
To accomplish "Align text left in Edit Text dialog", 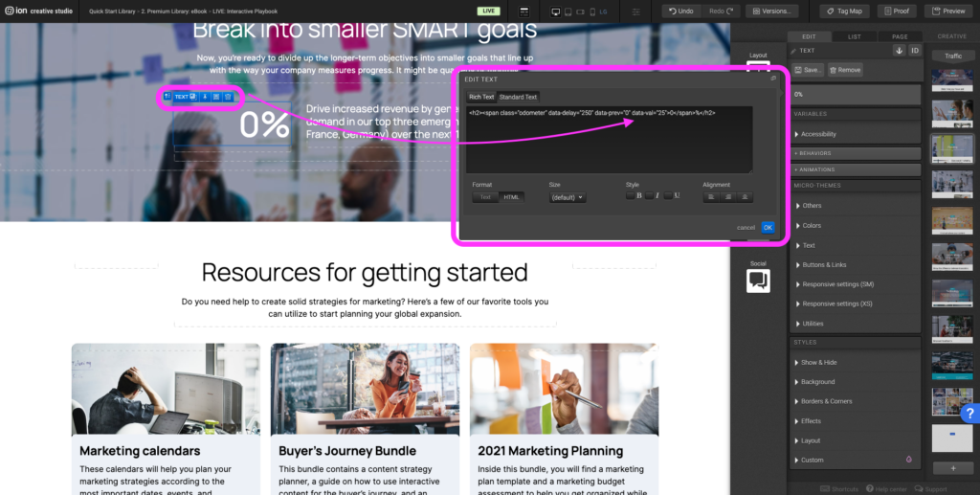I will point(711,197).
